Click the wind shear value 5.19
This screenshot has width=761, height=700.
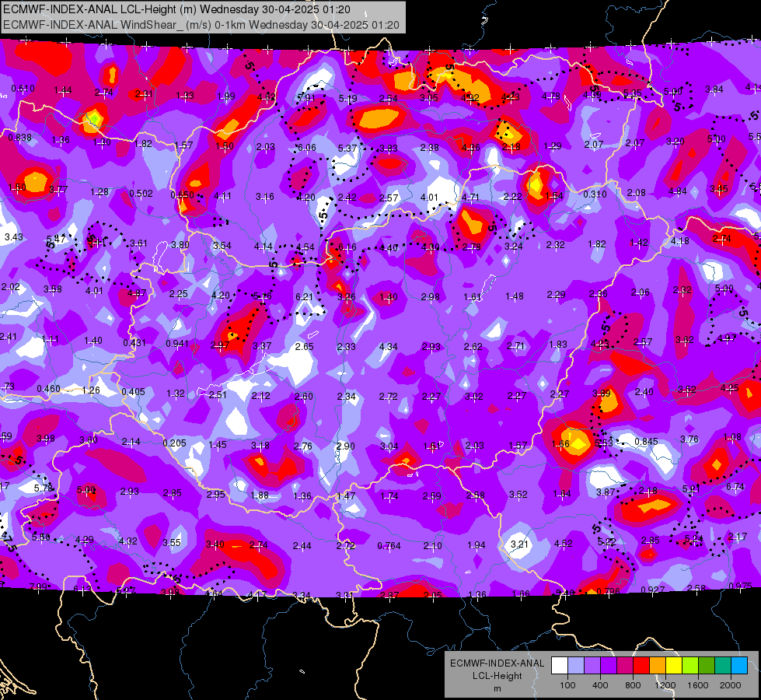pos(348,98)
